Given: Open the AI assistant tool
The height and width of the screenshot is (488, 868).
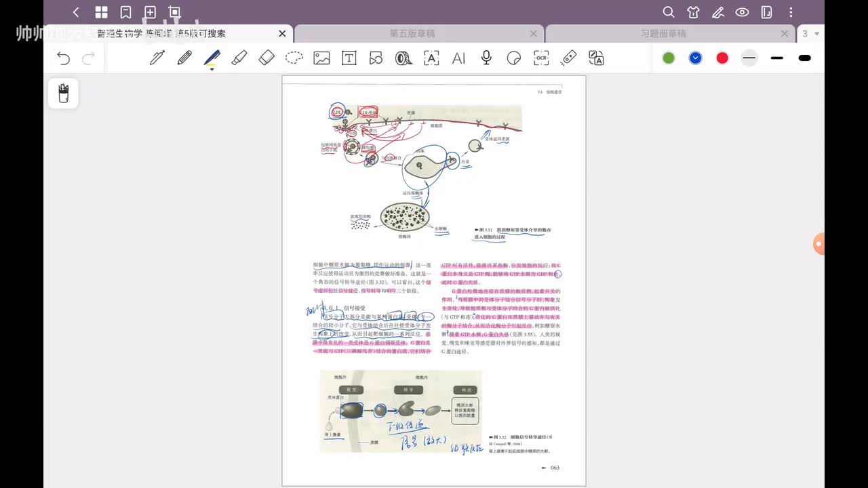Looking at the screenshot, I should tap(458, 58).
